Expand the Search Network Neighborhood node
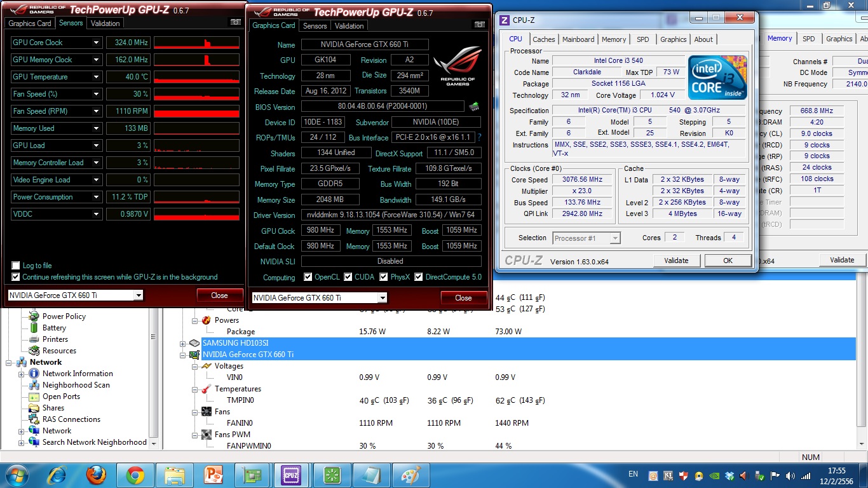This screenshot has width=868, height=488. point(22,442)
